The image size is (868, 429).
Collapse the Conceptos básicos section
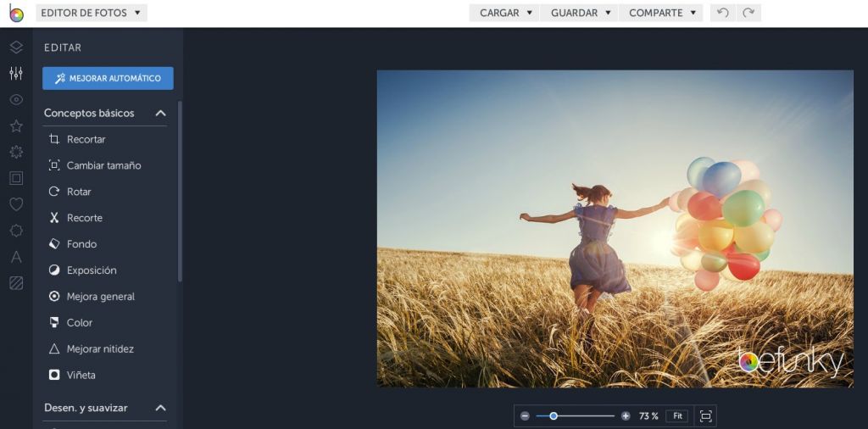click(160, 114)
